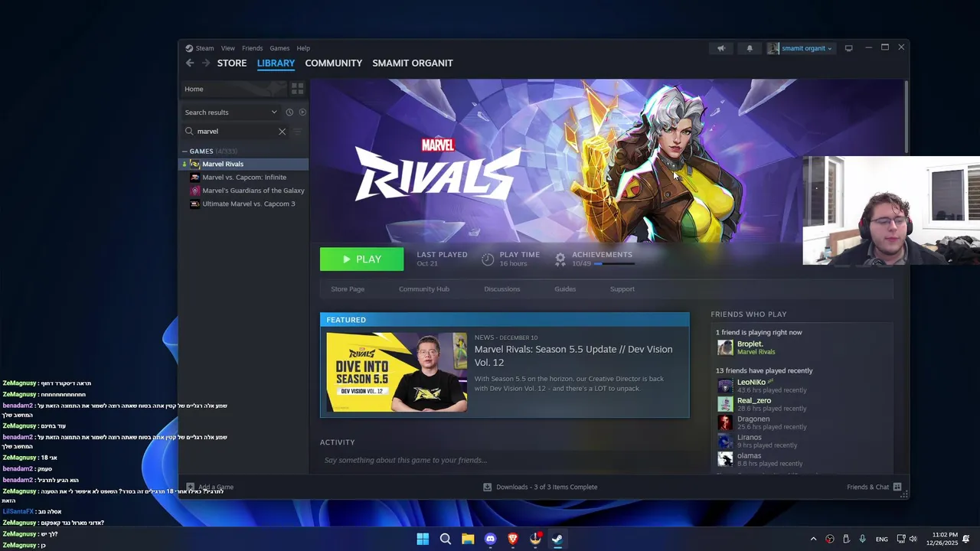
Task: Switch to Big Picture mode icon
Action: point(848,48)
